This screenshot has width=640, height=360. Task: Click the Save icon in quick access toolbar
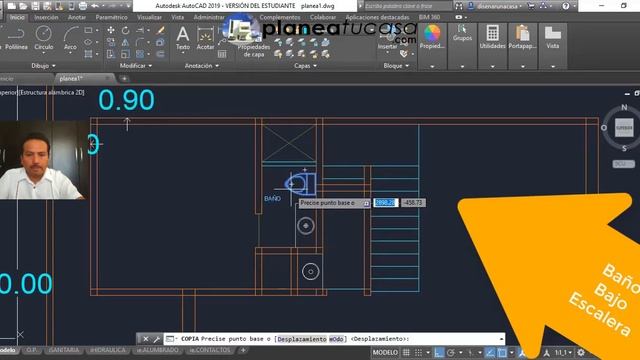click(x=36, y=6)
